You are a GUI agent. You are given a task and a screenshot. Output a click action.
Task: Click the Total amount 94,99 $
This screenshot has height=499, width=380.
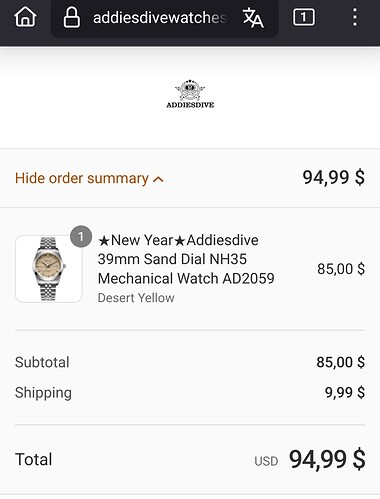327,460
